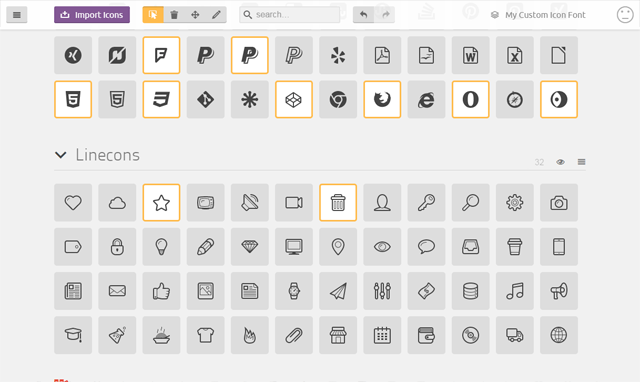Select the Linecons globe icon
This screenshot has height=382, width=640.
click(559, 335)
